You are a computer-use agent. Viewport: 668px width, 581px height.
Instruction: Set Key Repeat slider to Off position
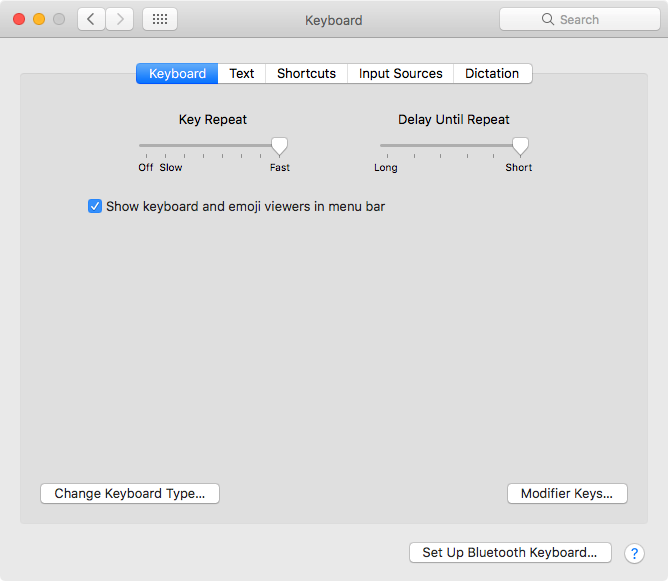(141, 146)
